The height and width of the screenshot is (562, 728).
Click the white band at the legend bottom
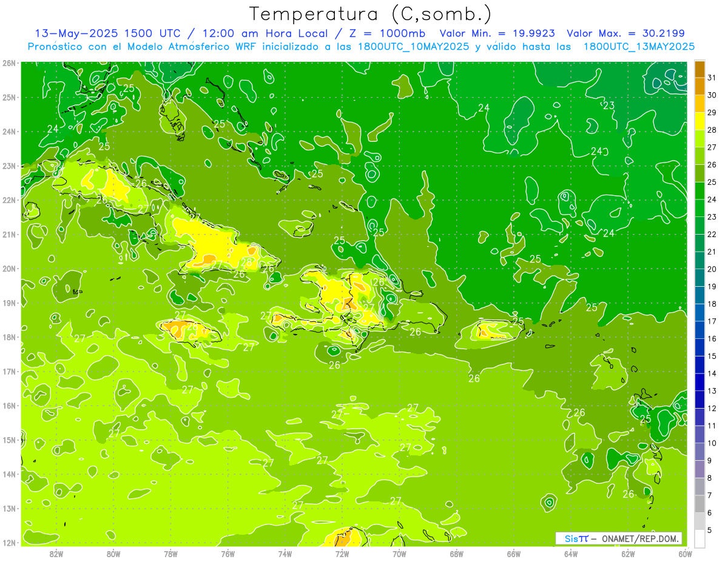click(699, 539)
